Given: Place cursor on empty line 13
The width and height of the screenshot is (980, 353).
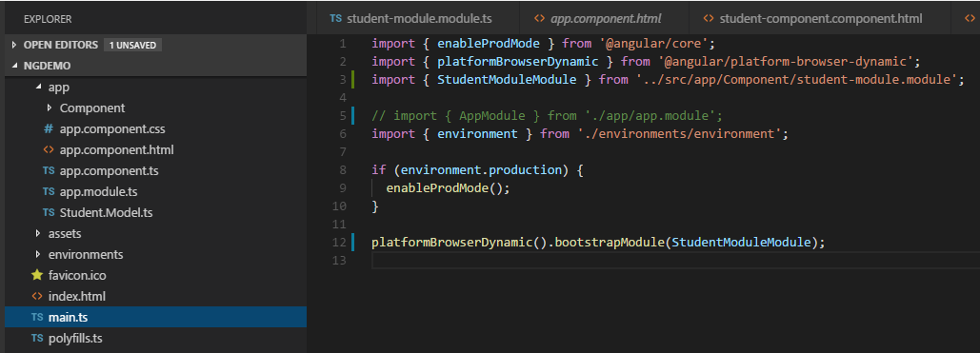Looking at the screenshot, I should (675, 260).
